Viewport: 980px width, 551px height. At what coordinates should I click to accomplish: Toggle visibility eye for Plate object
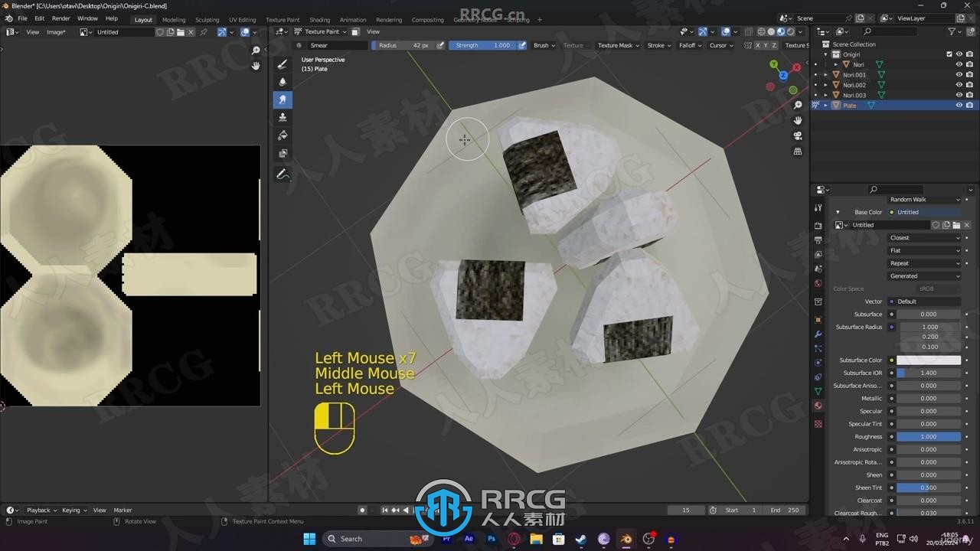[x=959, y=105]
